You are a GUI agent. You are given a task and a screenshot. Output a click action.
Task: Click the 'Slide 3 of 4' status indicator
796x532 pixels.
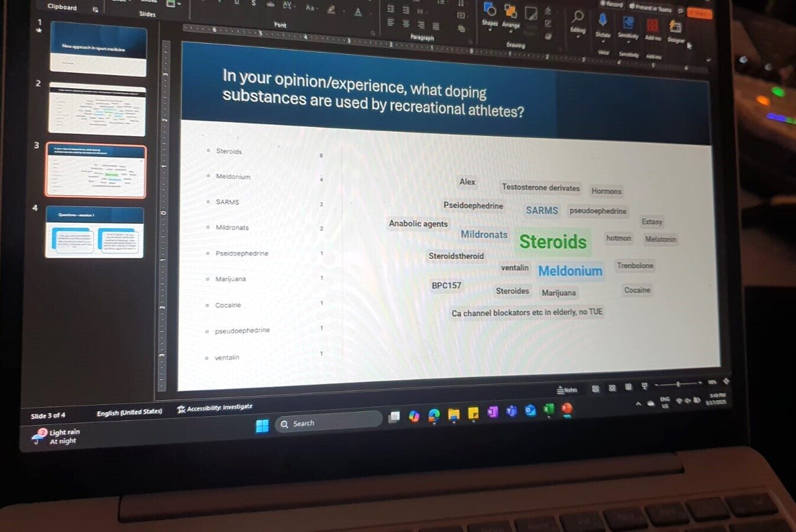point(48,416)
